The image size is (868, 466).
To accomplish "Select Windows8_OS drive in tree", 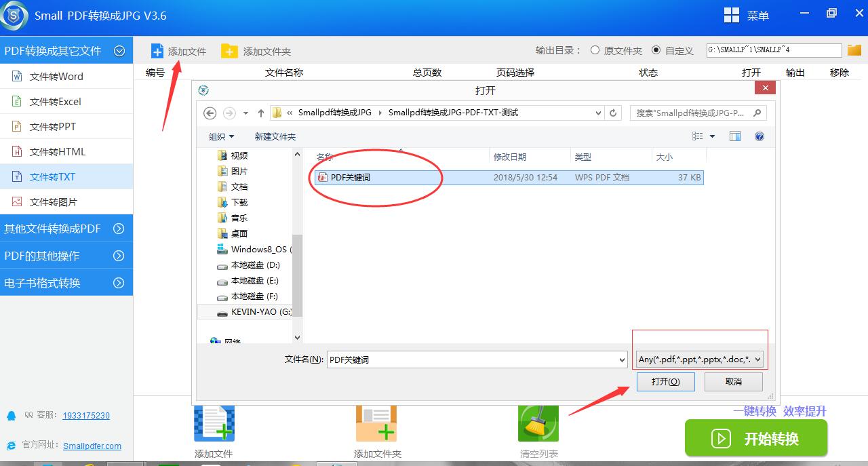I will 254,249.
